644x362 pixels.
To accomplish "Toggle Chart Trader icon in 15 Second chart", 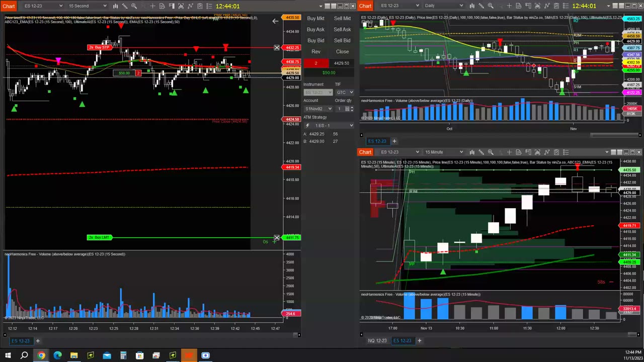I will pos(172,6).
